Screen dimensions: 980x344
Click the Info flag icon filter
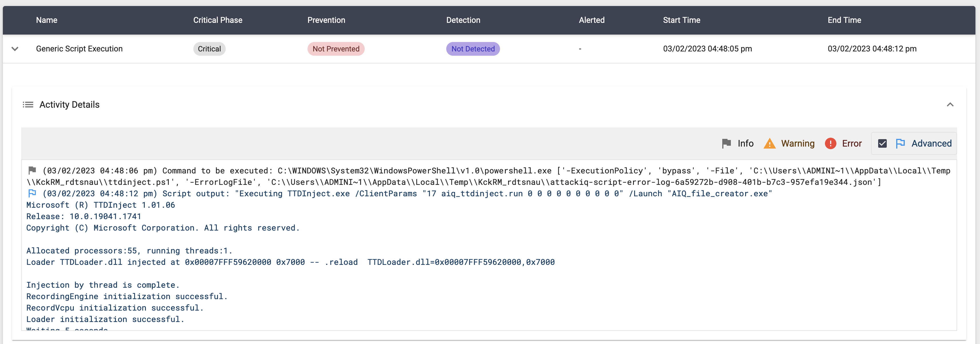tap(726, 143)
